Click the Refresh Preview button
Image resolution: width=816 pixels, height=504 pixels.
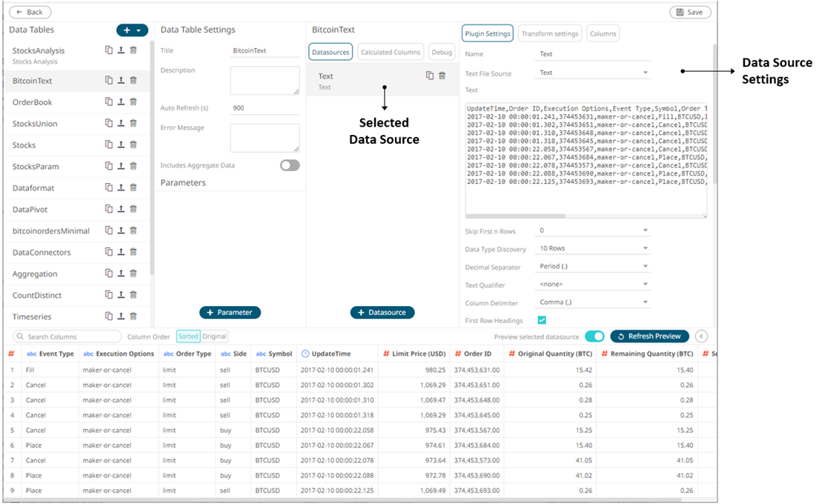(x=649, y=336)
